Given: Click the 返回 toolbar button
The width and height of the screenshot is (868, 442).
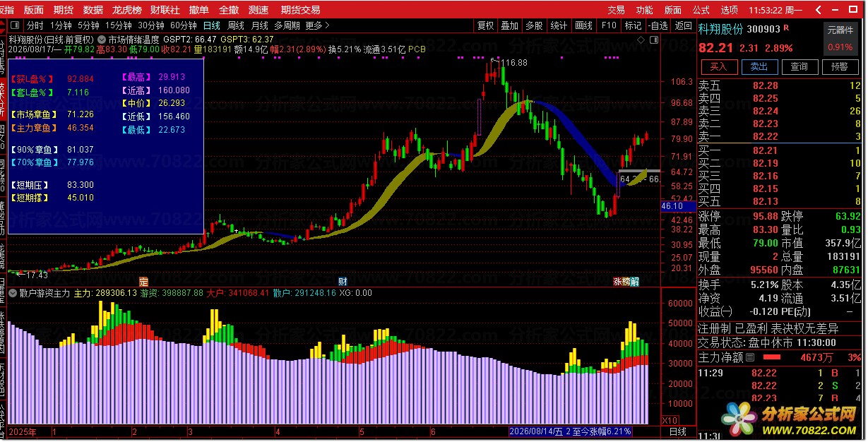Looking at the screenshot, I should [683, 25].
